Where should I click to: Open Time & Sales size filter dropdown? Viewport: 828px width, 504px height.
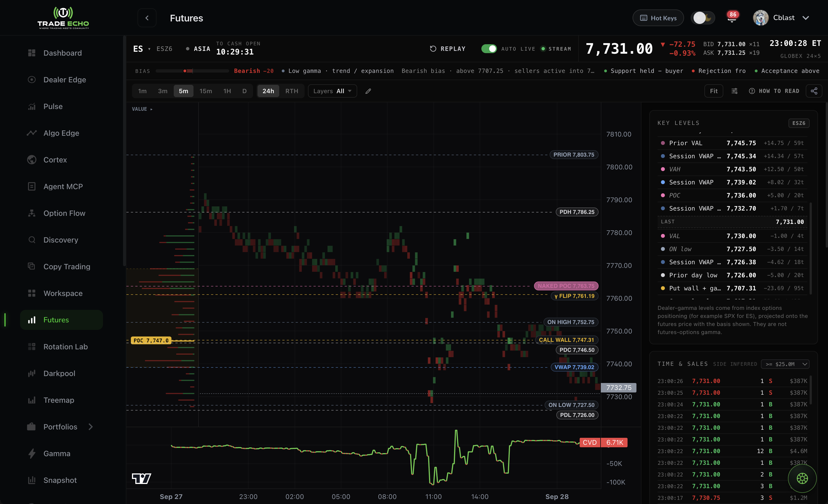tap(785, 364)
